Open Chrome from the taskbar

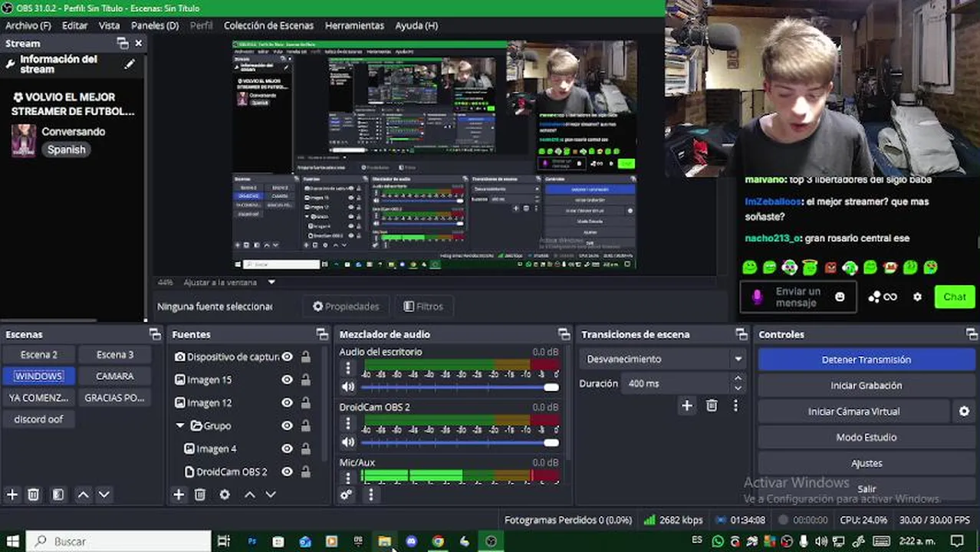438,541
